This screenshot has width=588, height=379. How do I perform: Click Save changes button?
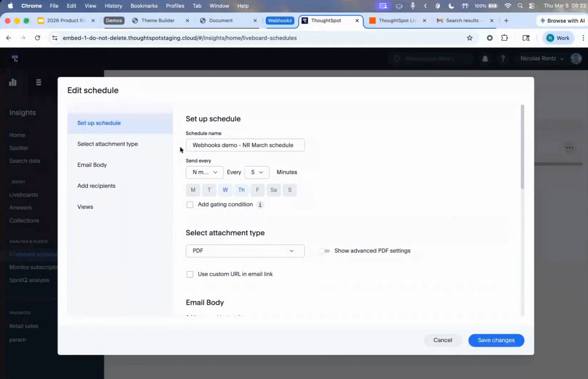coord(496,340)
